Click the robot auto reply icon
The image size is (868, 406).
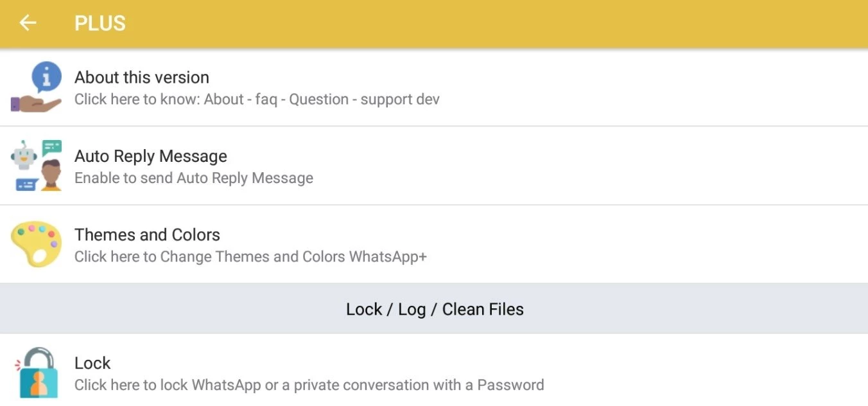37,166
